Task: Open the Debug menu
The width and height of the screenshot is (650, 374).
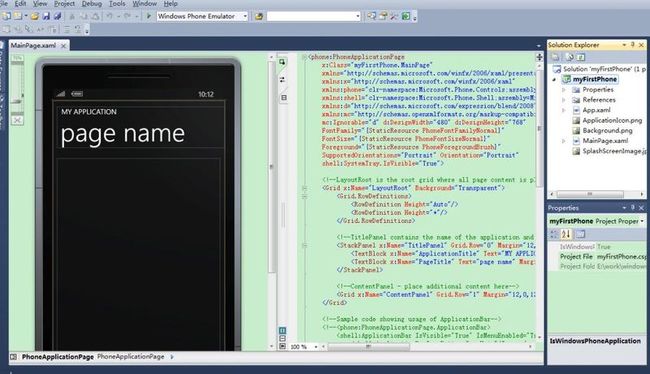Action: [92, 4]
